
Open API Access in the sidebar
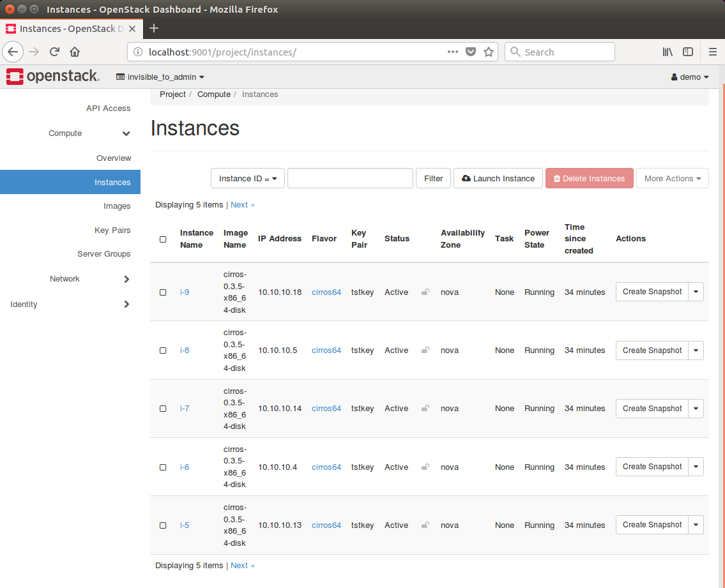pyautogui.click(x=108, y=108)
